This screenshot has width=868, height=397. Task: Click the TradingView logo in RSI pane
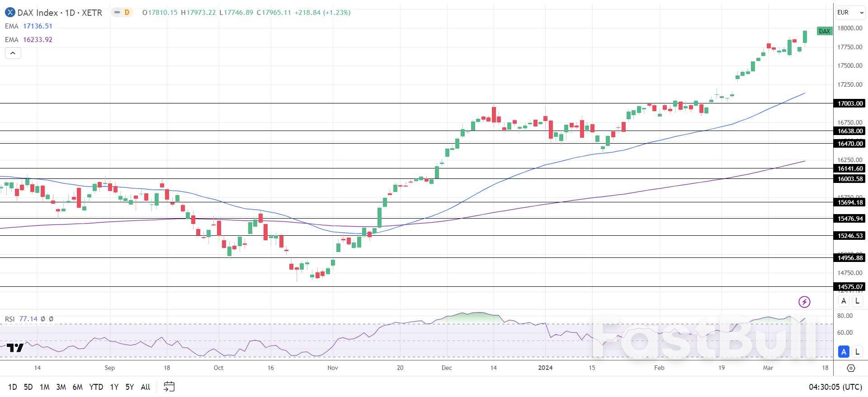(x=15, y=348)
